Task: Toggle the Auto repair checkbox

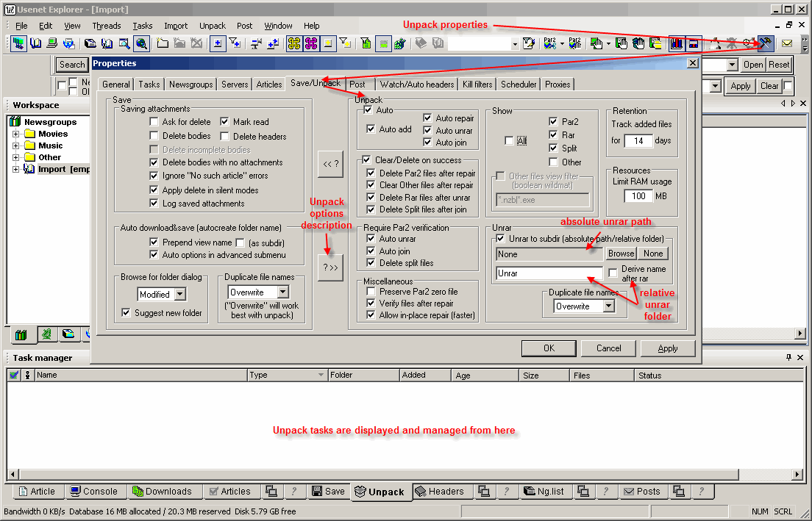Action: 428,118
